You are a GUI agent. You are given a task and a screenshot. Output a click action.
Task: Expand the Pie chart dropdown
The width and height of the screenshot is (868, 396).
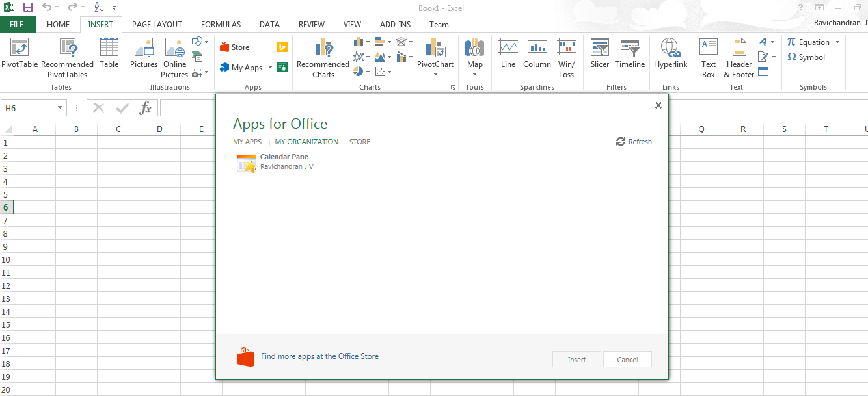[368, 72]
